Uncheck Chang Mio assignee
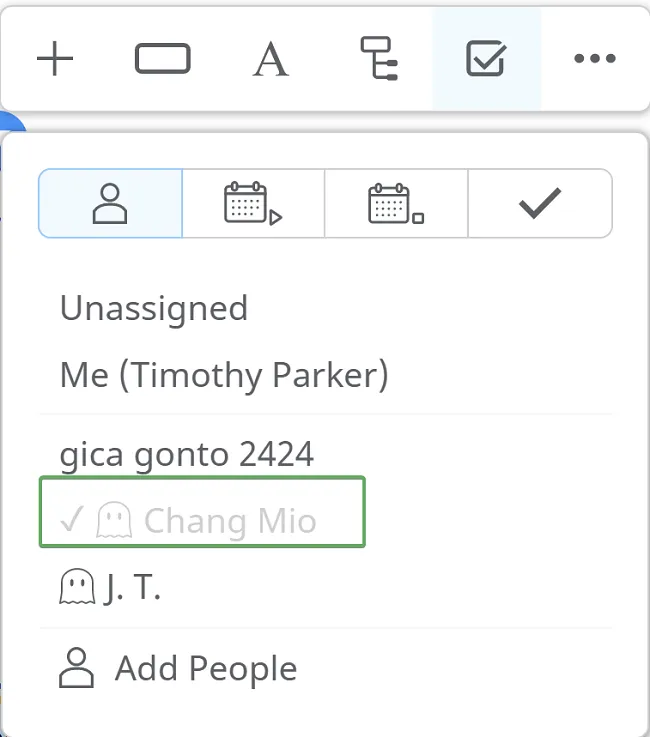This screenshot has height=737, width=650. point(229,521)
